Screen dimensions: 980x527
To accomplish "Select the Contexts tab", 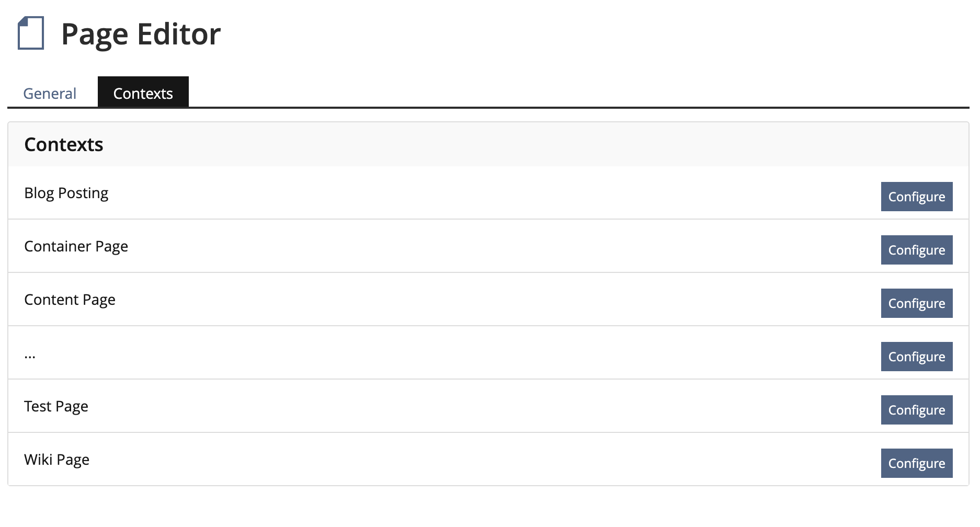I will pyautogui.click(x=143, y=94).
